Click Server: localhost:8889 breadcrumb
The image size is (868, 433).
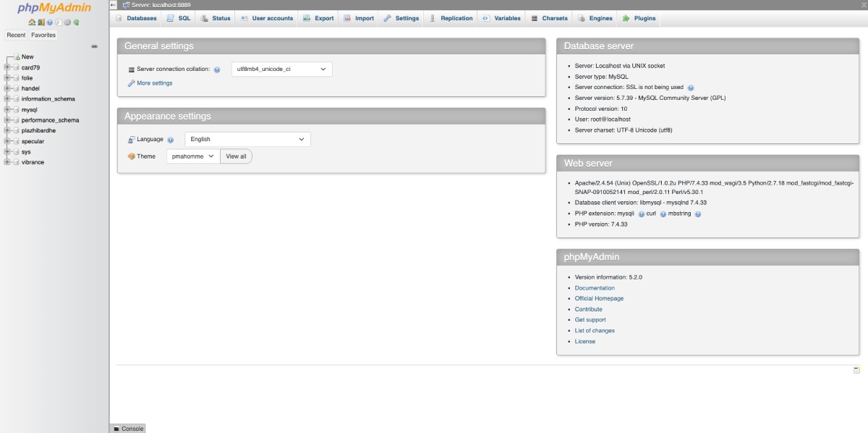point(161,5)
